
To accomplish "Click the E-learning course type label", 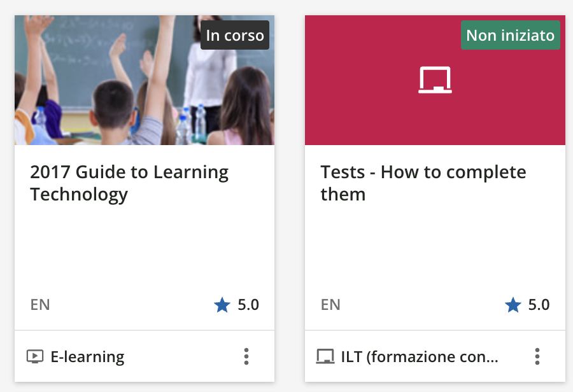I will (87, 357).
